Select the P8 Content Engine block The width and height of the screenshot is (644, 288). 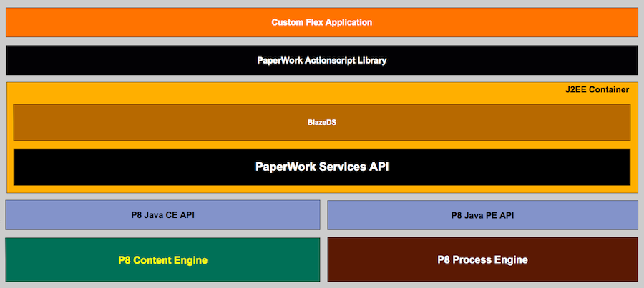(x=162, y=259)
